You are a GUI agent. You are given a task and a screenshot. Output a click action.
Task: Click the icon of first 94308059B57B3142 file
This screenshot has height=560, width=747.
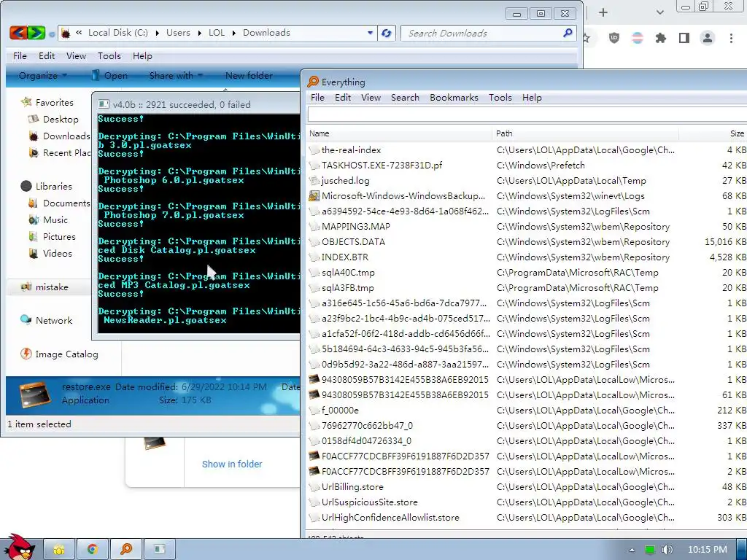(314, 379)
